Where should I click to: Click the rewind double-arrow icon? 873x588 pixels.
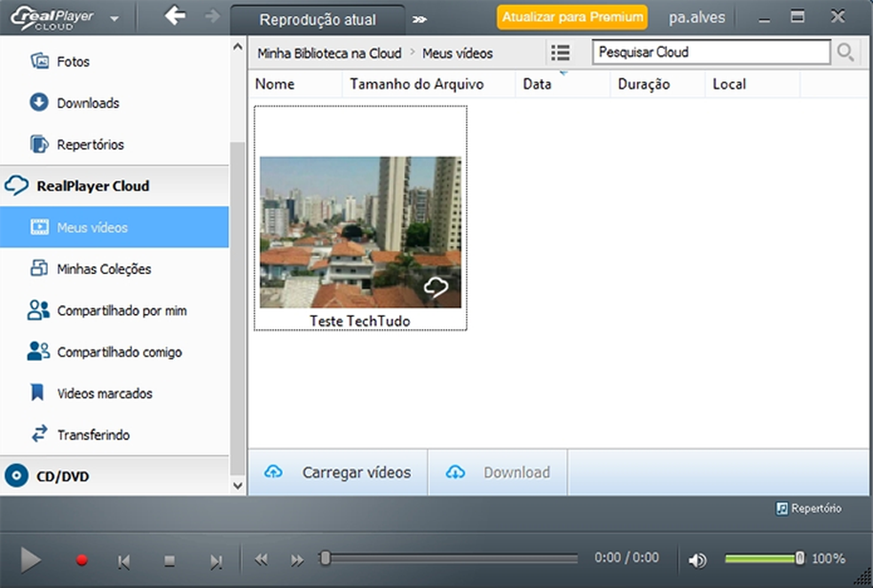coord(262,560)
